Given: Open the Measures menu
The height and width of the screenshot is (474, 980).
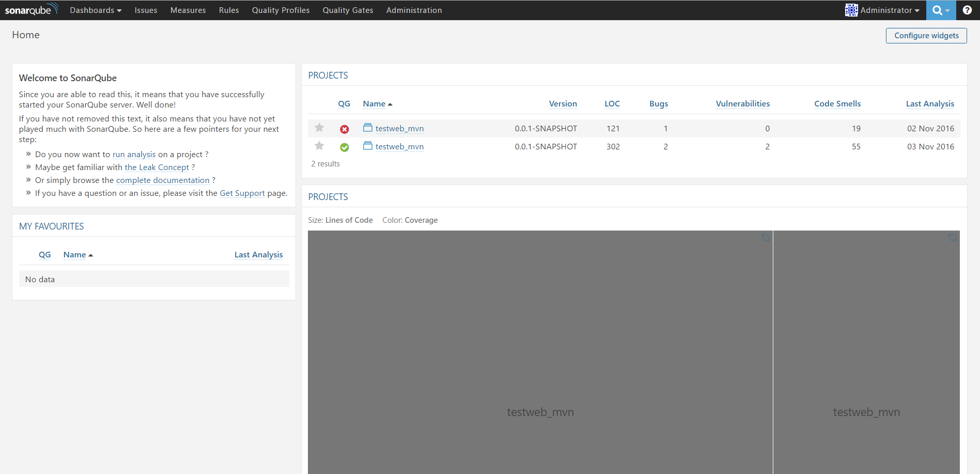Looking at the screenshot, I should [x=188, y=10].
